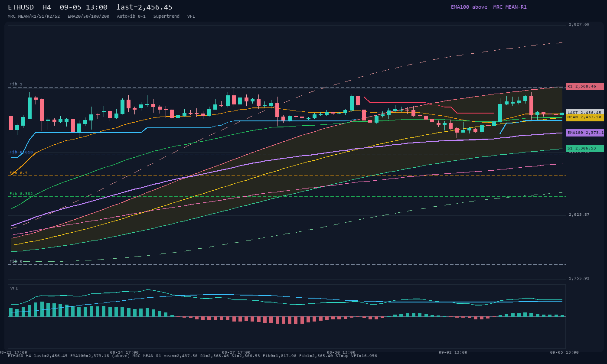Click the Fib 1 level label
607x364 pixels.
[16, 84]
